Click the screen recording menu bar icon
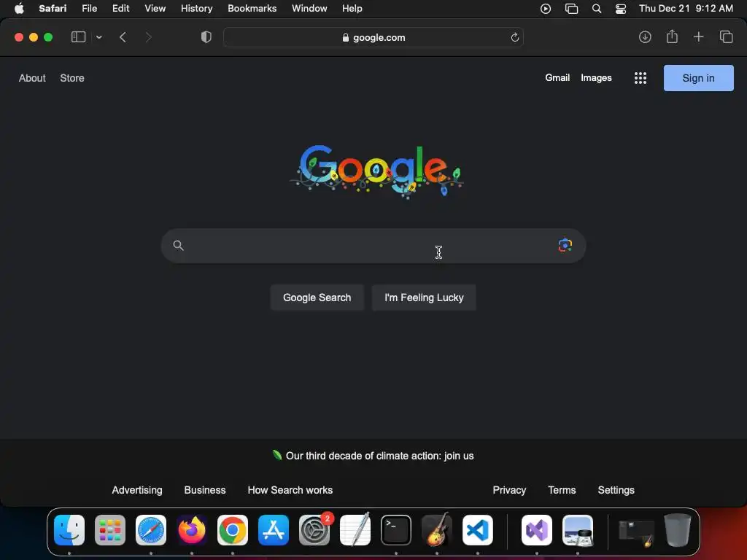 pos(546,9)
